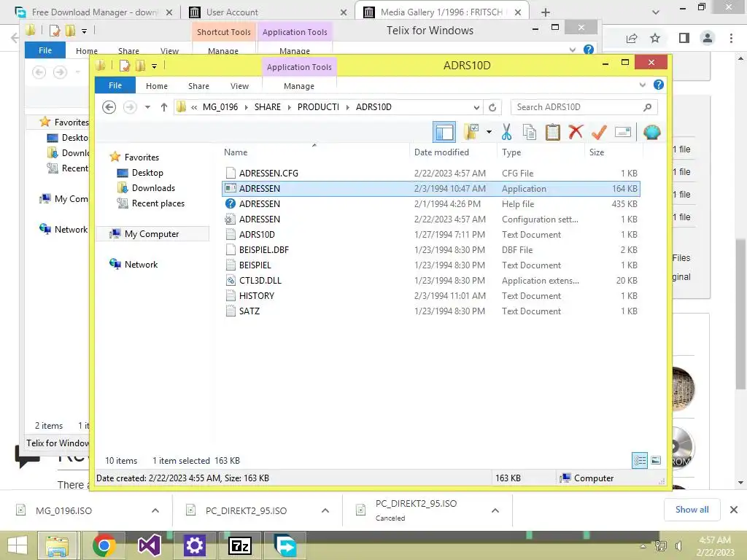This screenshot has height=560, width=747.
Task: Select the ADRS10D text document
Action: pos(430,234)
